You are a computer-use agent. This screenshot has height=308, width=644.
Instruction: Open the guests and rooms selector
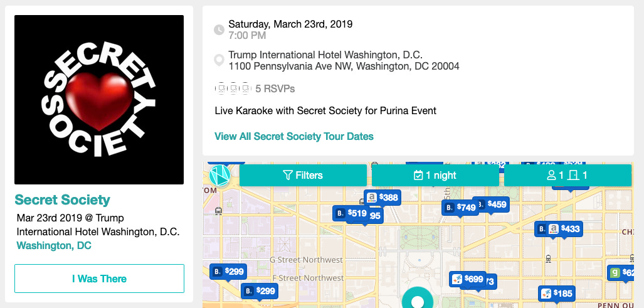[x=567, y=176]
